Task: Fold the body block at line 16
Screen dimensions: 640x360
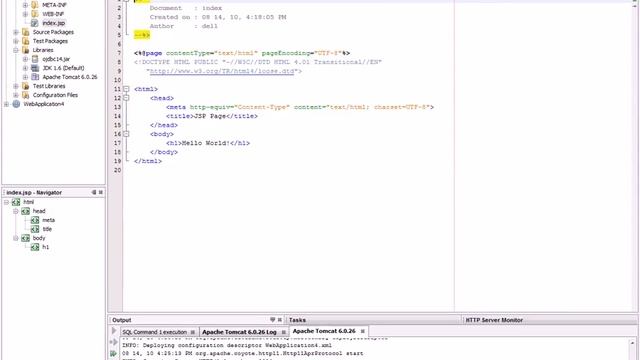Action: pyautogui.click(x=126, y=134)
